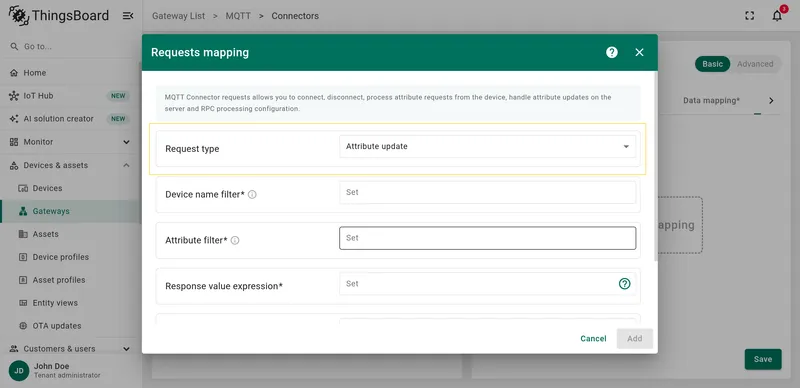Screen dimensions: 800x388
Task: Collapse the sidebar menu toggle
Action: [x=128, y=16]
